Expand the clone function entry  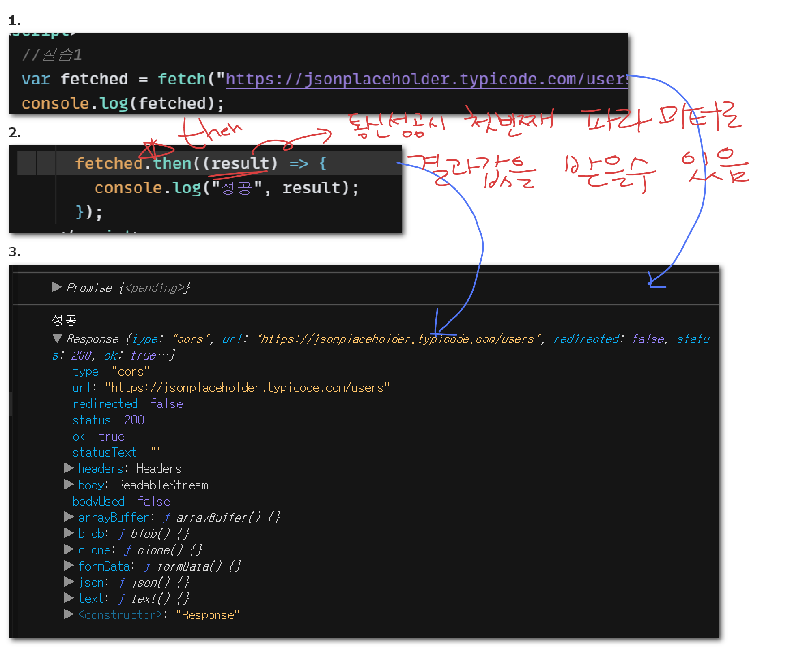point(69,549)
